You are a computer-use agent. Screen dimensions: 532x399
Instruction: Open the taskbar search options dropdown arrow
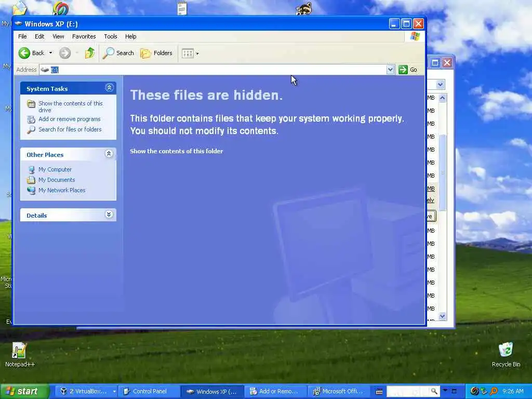click(445, 391)
